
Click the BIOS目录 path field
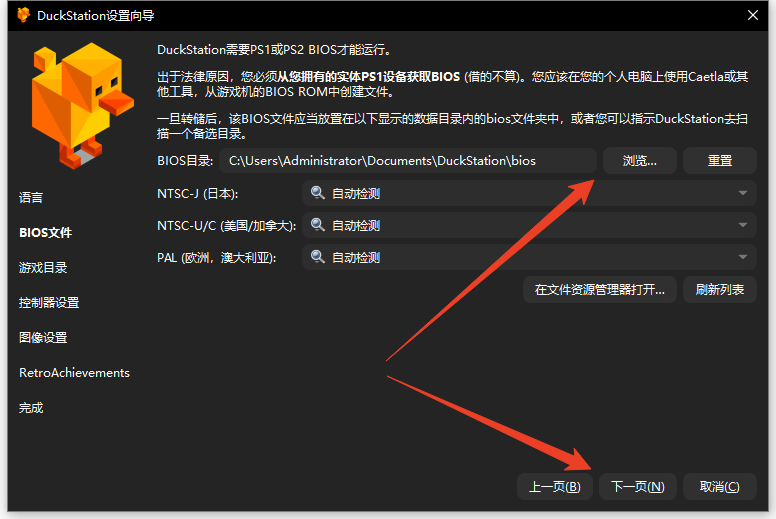click(x=408, y=161)
